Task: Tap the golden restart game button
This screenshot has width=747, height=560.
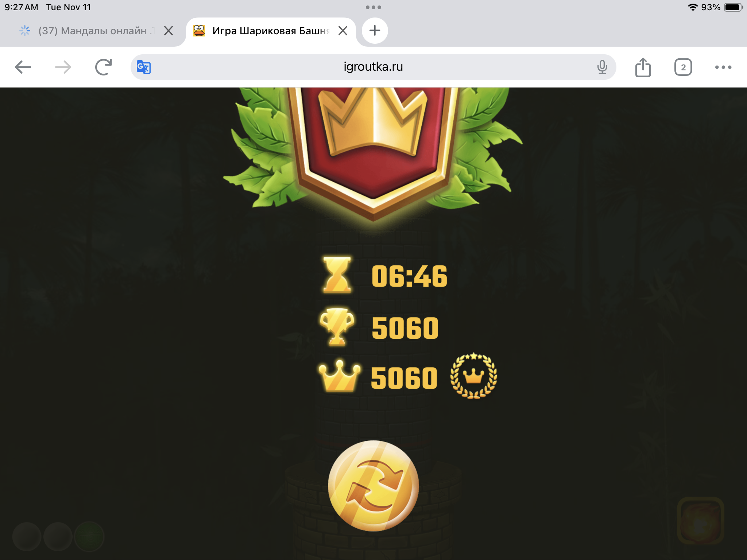Action: (x=373, y=486)
